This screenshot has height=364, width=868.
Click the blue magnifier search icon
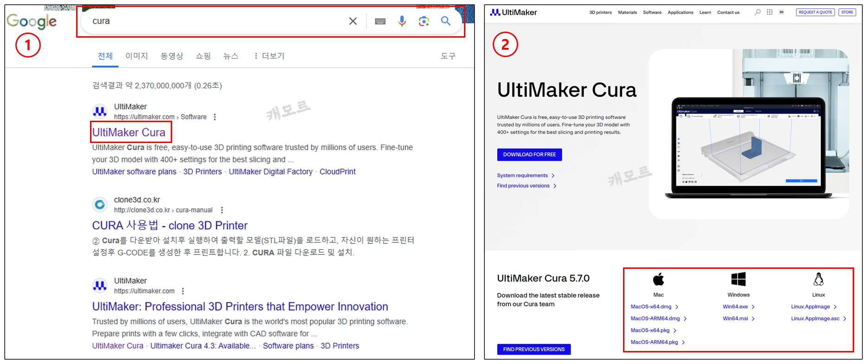coord(446,21)
